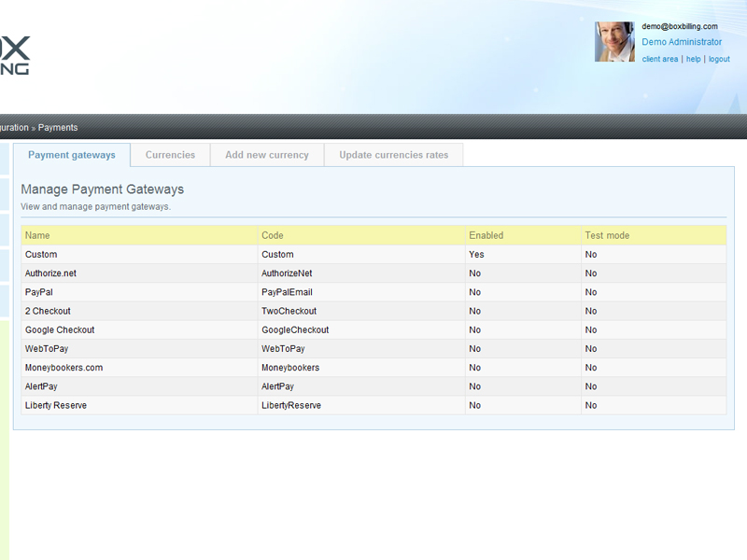Viewport: 747px width, 560px height.
Task: Open the client area link
Action: (x=660, y=59)
